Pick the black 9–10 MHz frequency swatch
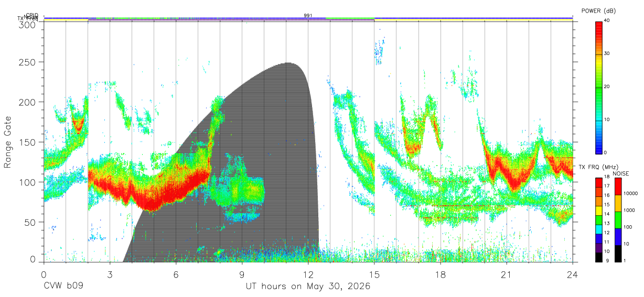 click(x=599, y=257)
